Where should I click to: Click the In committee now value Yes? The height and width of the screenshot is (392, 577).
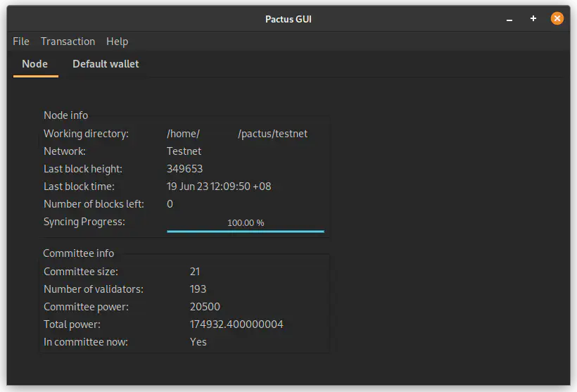click(198, 342)
